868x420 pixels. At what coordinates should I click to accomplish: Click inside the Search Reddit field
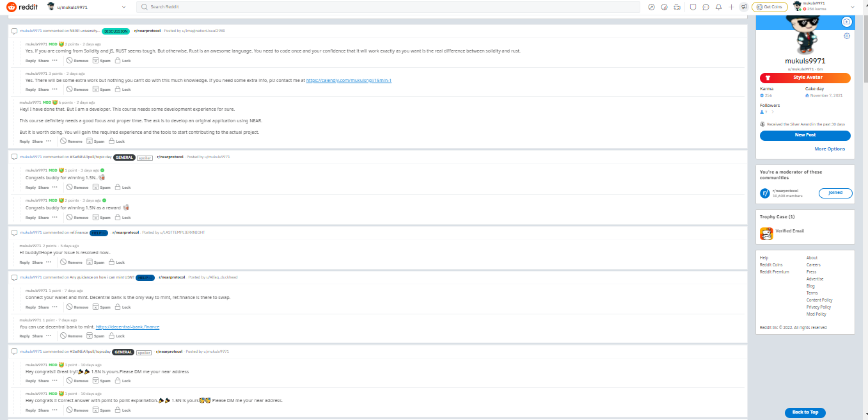[388, 7]
